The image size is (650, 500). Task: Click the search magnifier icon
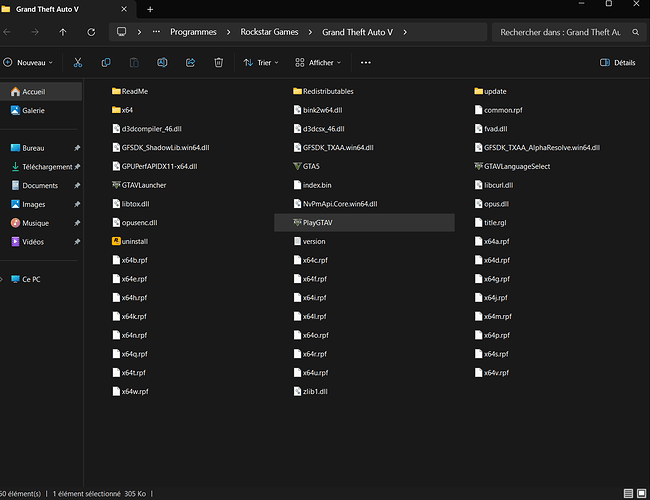click(635, 32)
